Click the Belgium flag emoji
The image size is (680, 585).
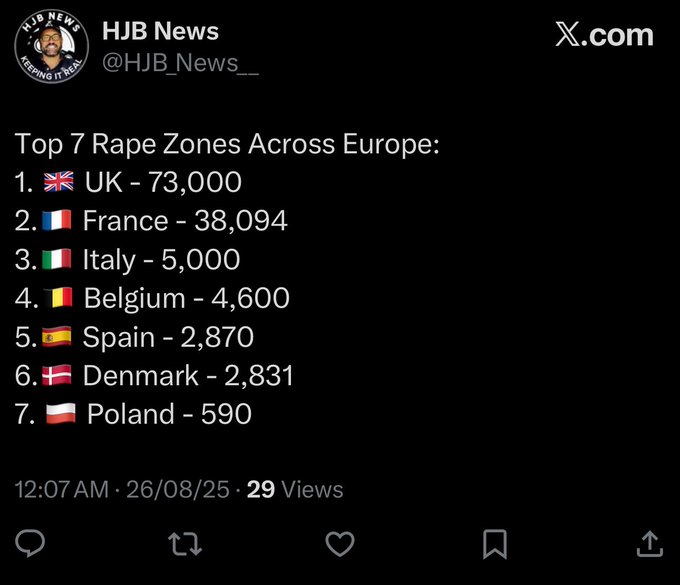(58, 298)
